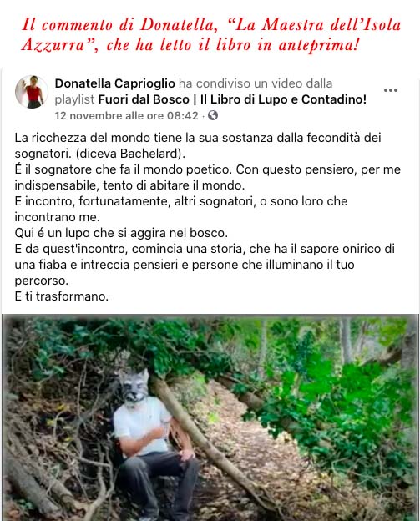Click the red italic headline about Donatella
The width and height of the screenshot is (420, 521).
point(211,34)
